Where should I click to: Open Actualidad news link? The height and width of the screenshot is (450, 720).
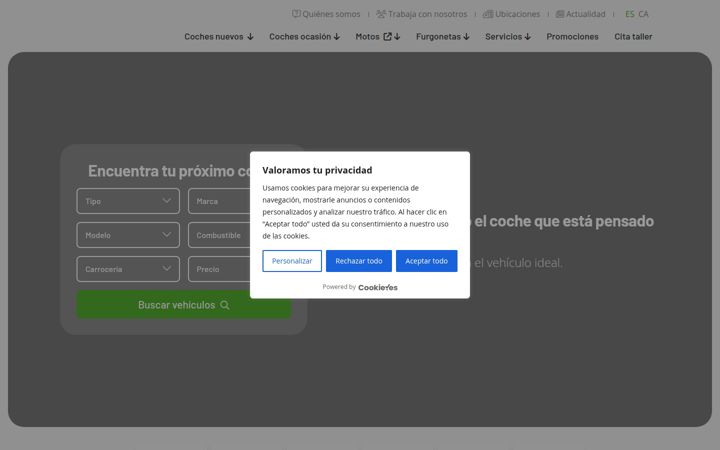(x=580, y=14)
